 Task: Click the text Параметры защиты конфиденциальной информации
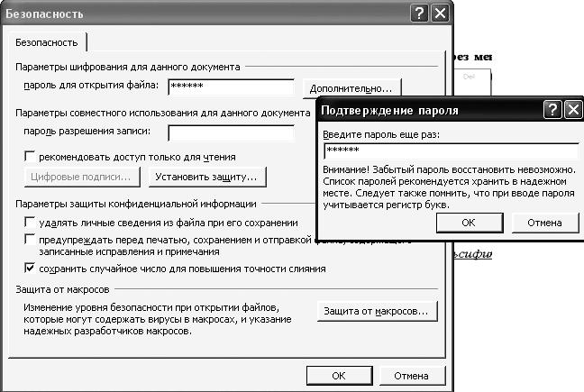136,204
